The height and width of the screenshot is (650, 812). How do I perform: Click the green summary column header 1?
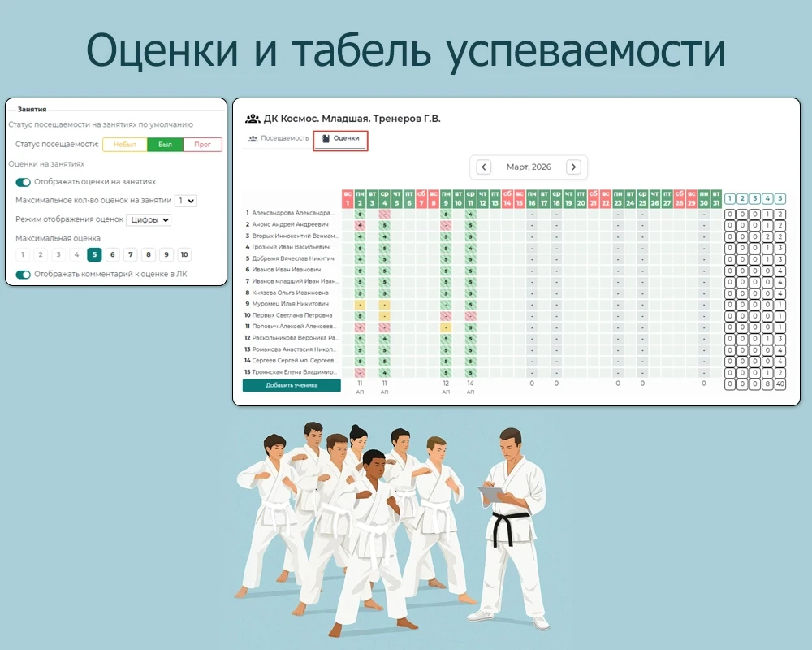coord(728,197)
